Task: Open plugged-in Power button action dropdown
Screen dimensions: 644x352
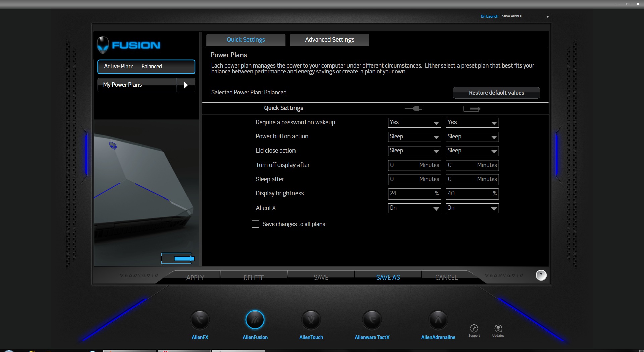Action: click(414, 137)
